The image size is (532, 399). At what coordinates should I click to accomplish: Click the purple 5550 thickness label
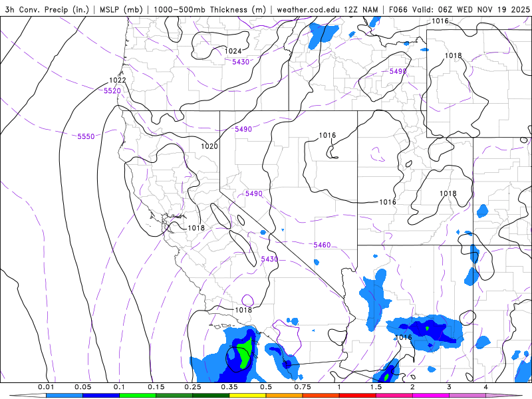86,136
